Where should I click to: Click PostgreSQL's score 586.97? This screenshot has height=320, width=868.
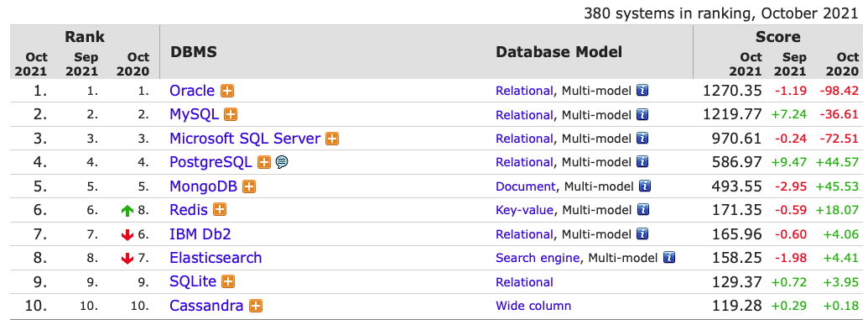coord(737,162)
